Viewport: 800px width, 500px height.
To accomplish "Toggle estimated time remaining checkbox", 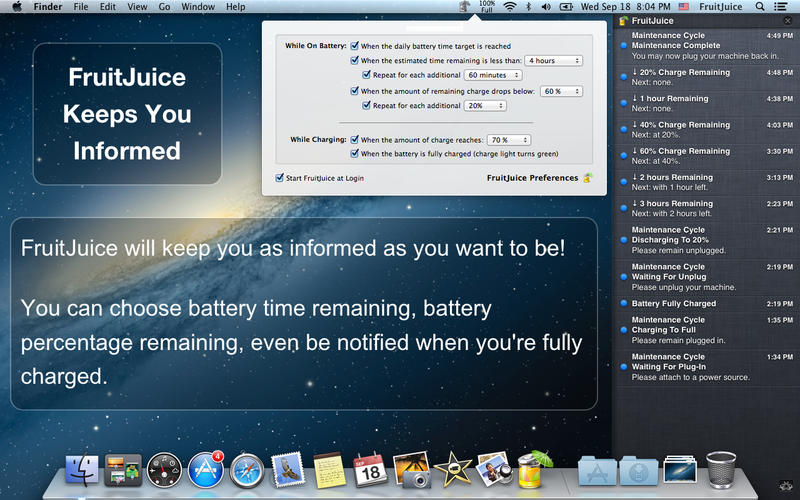I will pos(355,60).
